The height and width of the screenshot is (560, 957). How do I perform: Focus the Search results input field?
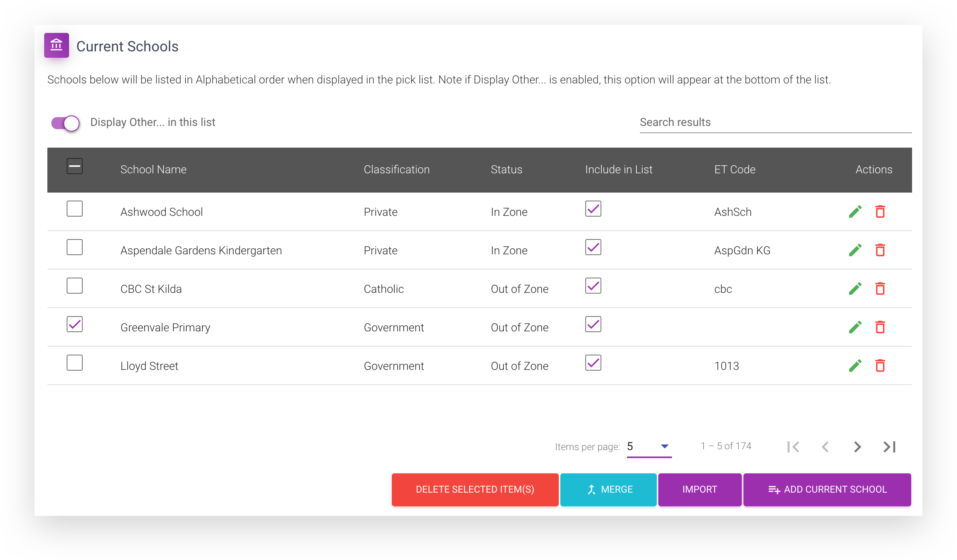click(x=776, y=122)
